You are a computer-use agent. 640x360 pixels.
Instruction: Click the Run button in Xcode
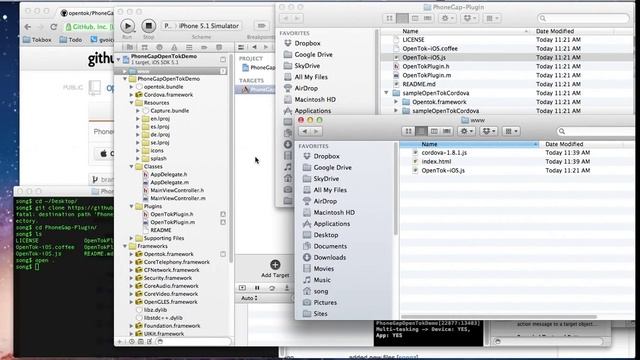coord(128,26)
